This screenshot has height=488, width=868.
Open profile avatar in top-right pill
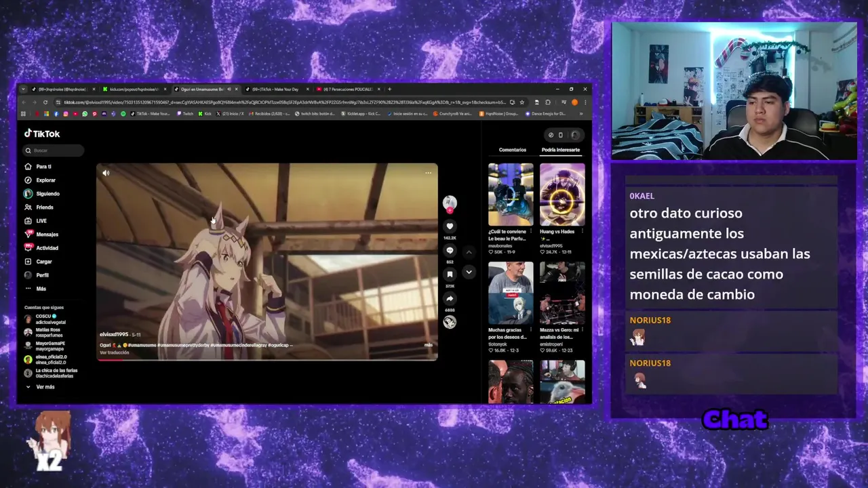574,135
